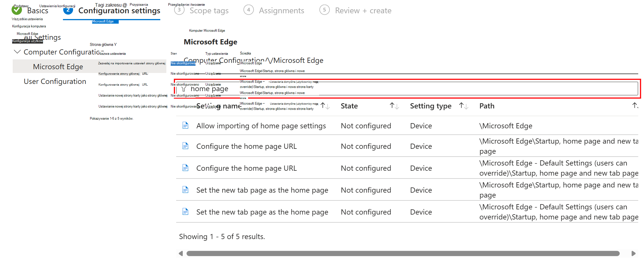Select the step 3 circle for Scope tags
The width and height of the screenshot is (644, 263).
[x=179, y=10]
